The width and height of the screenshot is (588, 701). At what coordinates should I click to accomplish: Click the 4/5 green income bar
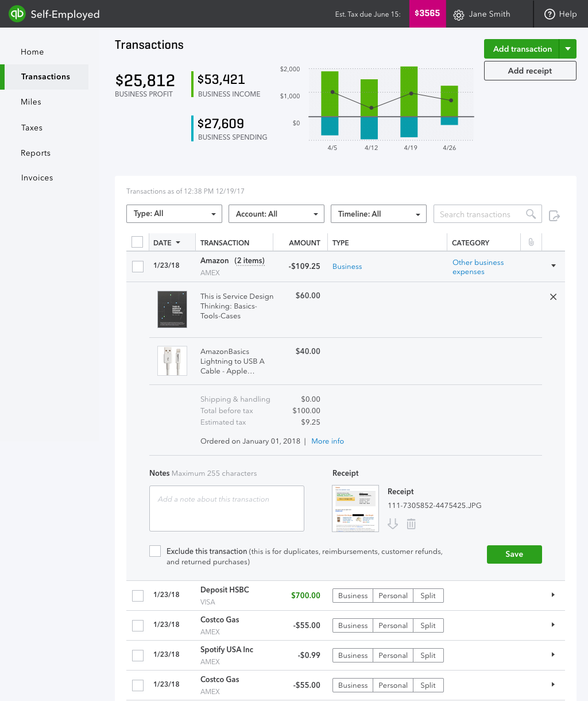click(x=330, y=94)
